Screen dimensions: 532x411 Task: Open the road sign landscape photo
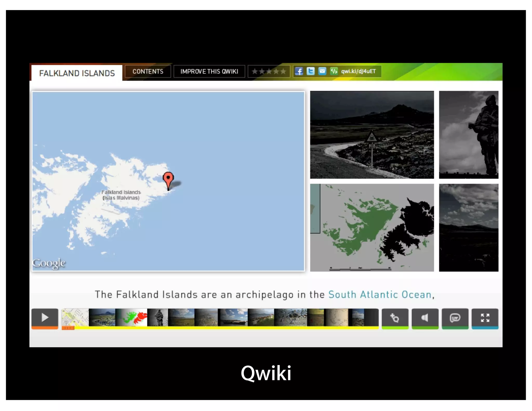click(x=372, y=135)
